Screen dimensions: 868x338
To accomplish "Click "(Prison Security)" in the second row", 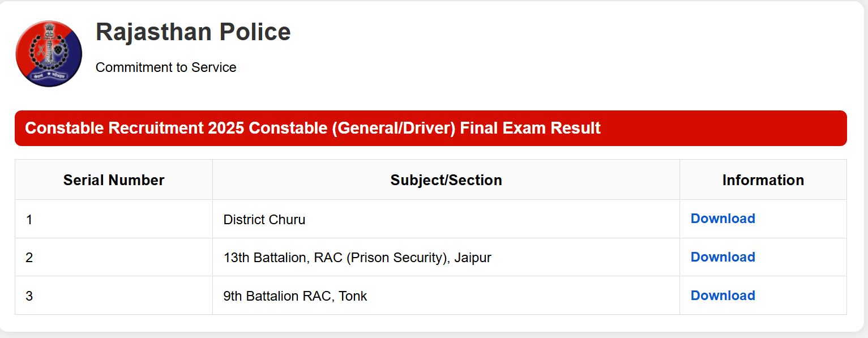I will 398,258.
